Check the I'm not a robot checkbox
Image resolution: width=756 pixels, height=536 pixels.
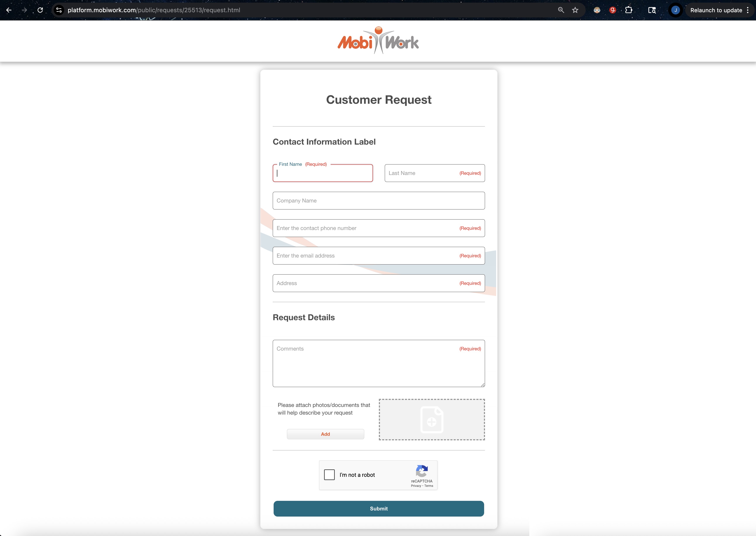click(329, 475)
